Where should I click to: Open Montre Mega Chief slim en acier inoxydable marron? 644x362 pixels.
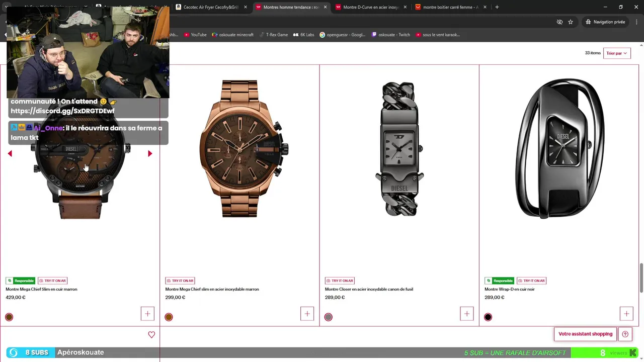[x=212, y=289]
